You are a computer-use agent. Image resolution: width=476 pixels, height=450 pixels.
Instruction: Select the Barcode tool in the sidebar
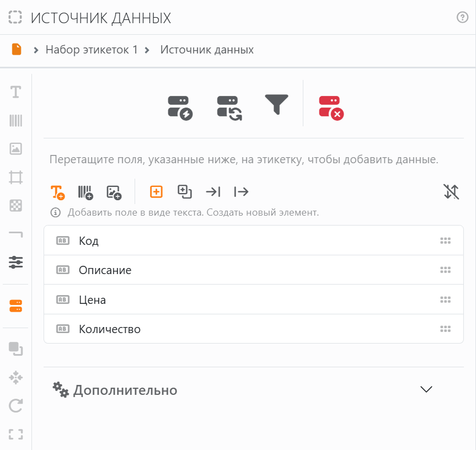click(16, 120)
